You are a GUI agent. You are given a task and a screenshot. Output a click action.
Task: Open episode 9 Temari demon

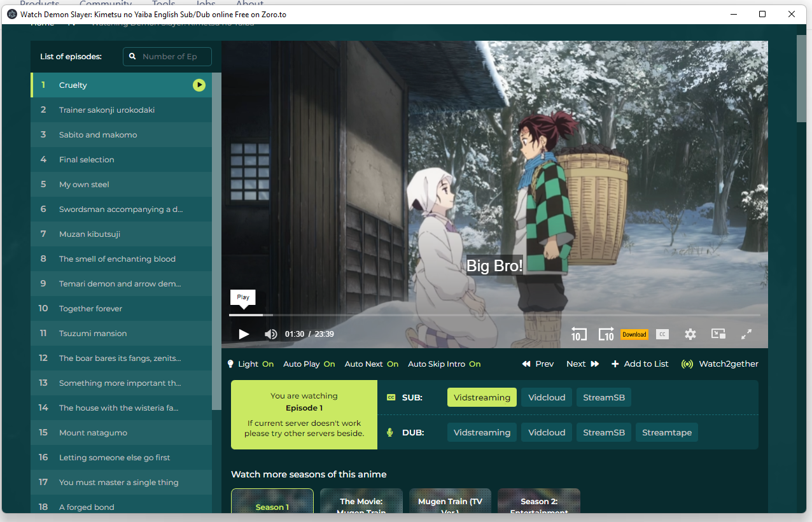[x=121, y=284]
